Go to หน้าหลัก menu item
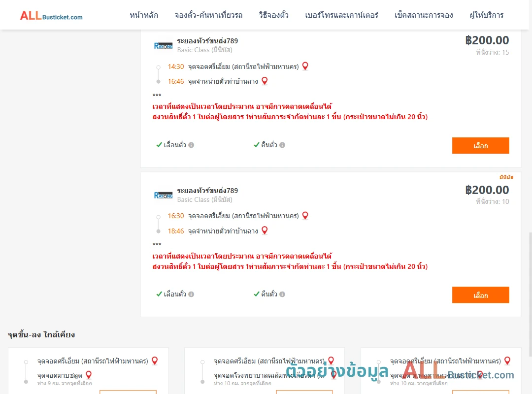 click(x=144, y=15)
